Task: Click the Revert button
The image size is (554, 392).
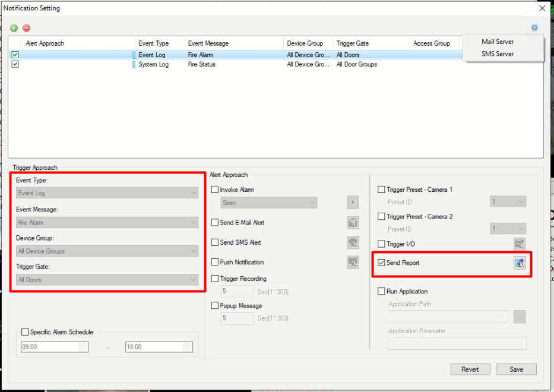Action: click(x=470, y=369)
